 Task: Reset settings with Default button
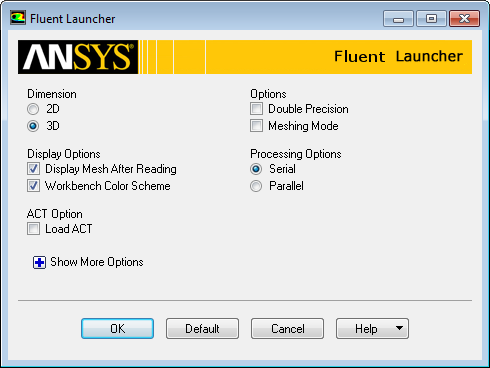202,328
